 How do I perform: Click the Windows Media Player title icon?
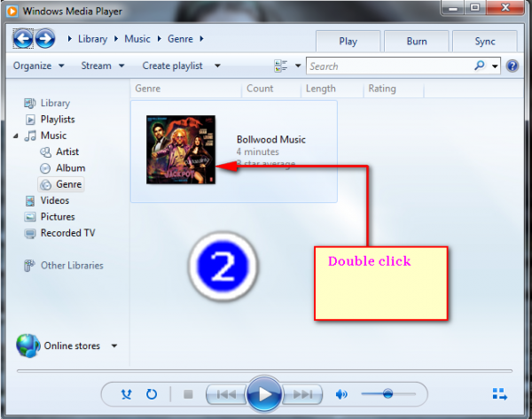coord(12,12)
